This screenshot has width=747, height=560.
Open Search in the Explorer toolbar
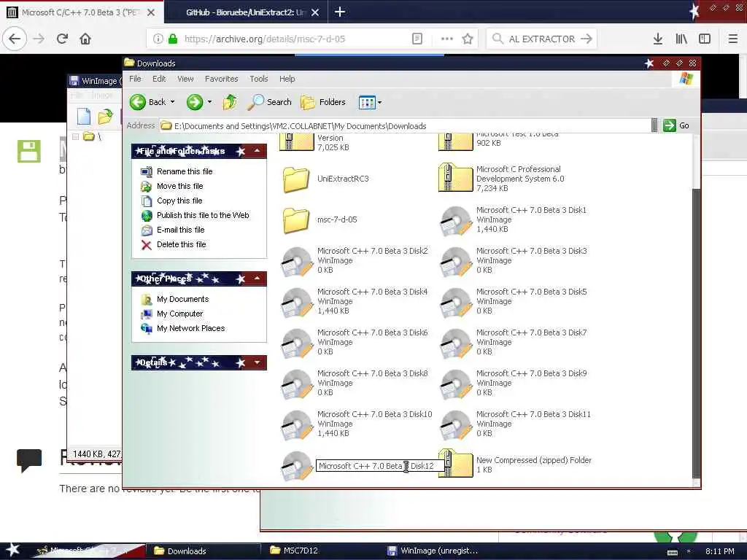[x=270, y=102]
